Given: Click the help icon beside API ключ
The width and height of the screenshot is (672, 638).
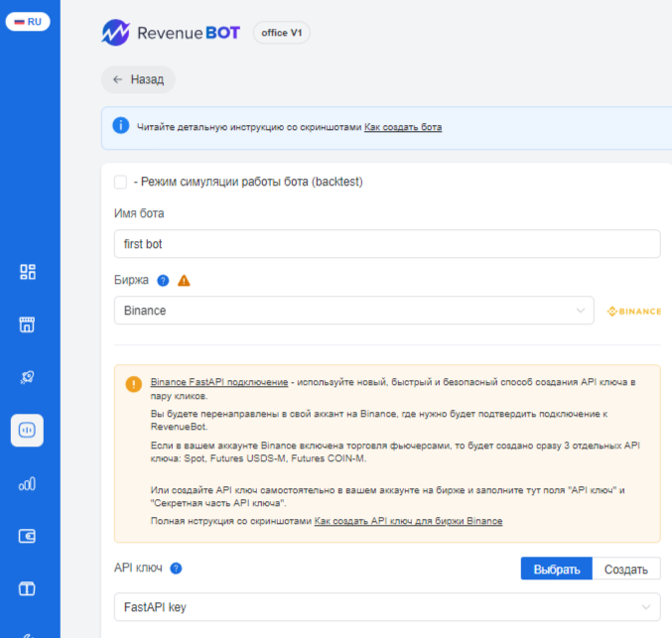Looking at the screenshot, I should tap(176, 569).
